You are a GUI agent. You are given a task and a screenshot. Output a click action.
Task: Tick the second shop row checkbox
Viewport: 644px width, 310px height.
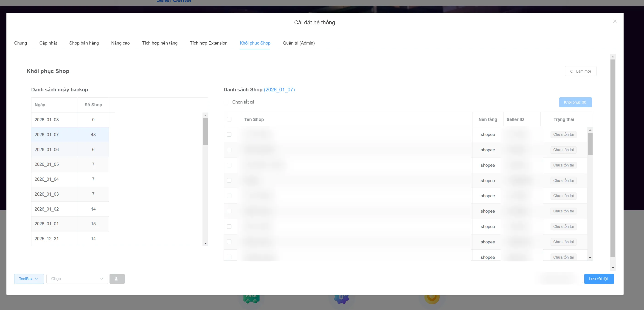[229, 150]
